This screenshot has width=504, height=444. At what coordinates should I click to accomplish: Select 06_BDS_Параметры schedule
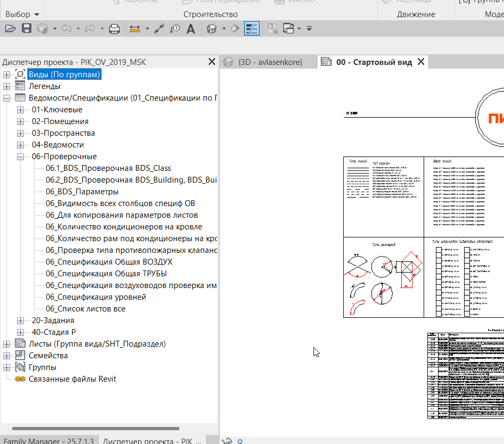click(82, 192)
